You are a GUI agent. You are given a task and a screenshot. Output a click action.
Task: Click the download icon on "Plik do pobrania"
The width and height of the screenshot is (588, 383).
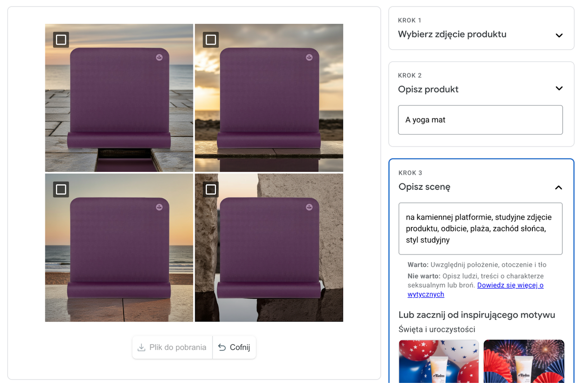tap(141, 348)
